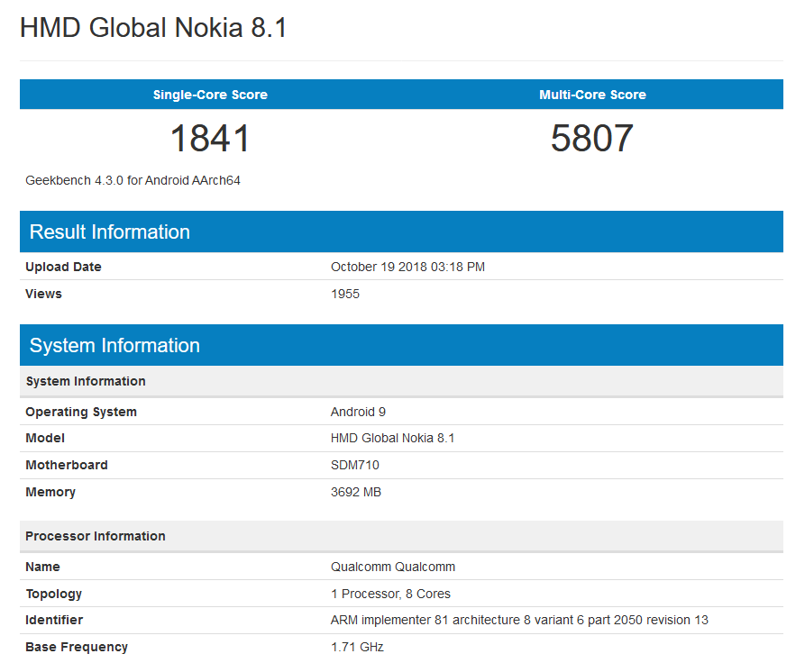Click the gray System Information subheading row
The image size is (805, 672).
86,381
